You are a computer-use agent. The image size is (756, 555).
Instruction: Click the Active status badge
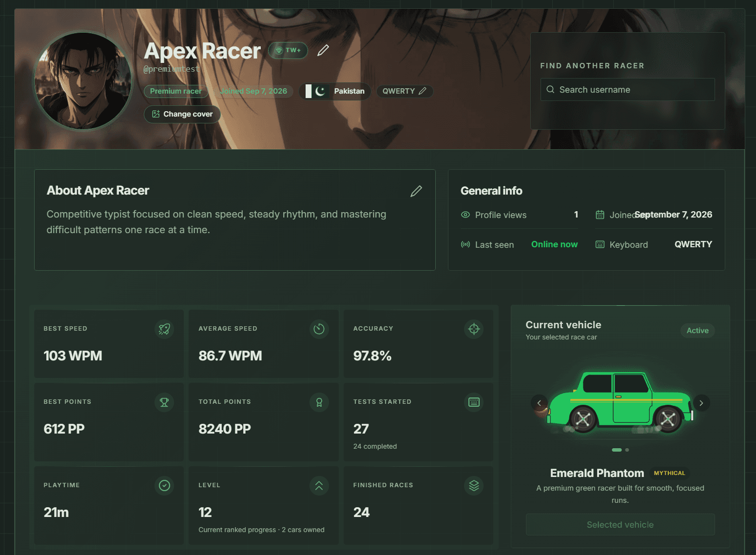coord(698,331)
